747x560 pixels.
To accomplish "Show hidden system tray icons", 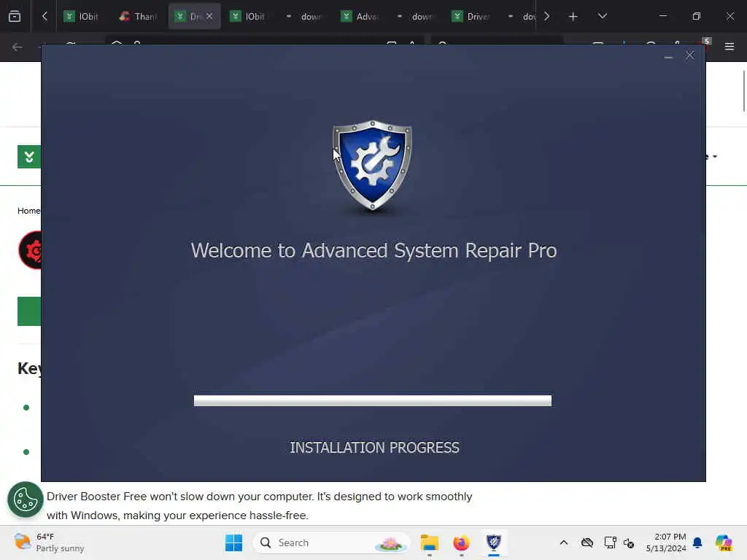I will pos(564,542).
